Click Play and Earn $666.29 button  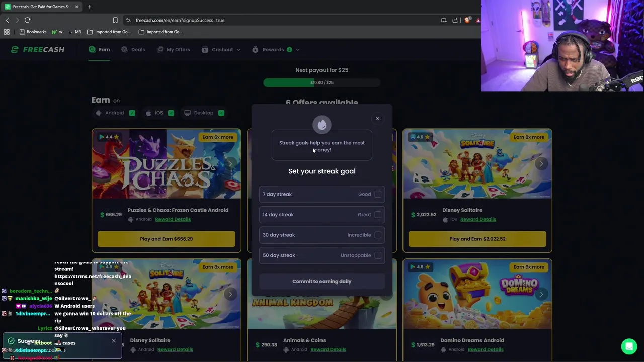coord(167,239)
